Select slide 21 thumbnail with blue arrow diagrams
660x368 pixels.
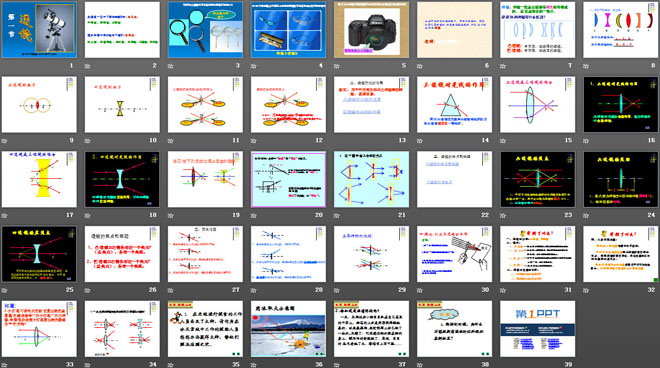[x=372, y=179]
